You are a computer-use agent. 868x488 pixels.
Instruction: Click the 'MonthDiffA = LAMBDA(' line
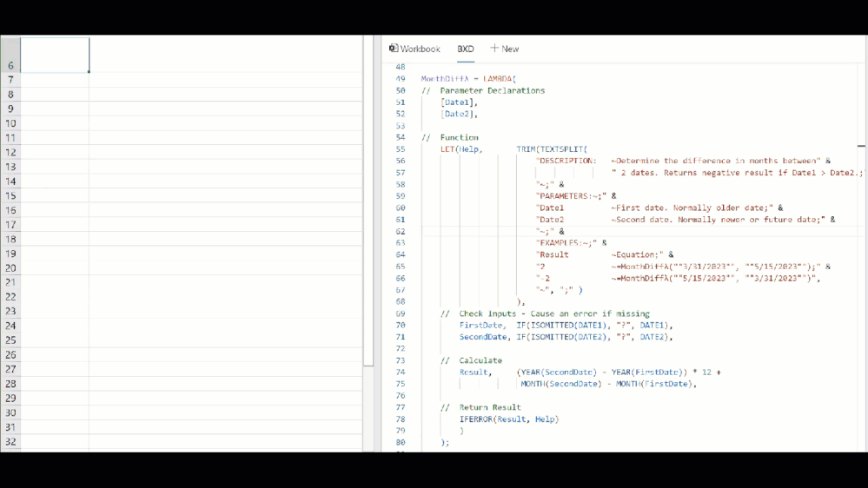point(468,78)
